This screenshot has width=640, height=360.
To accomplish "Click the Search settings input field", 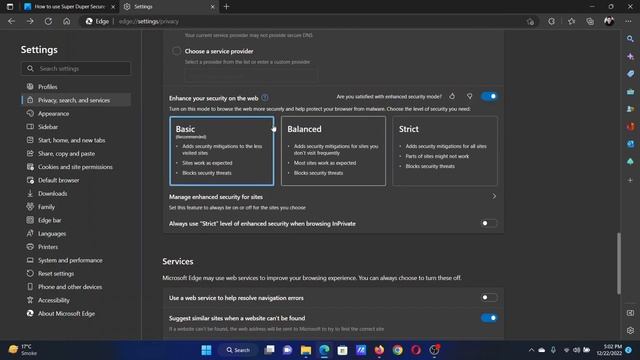I will (x=76, y=69).
